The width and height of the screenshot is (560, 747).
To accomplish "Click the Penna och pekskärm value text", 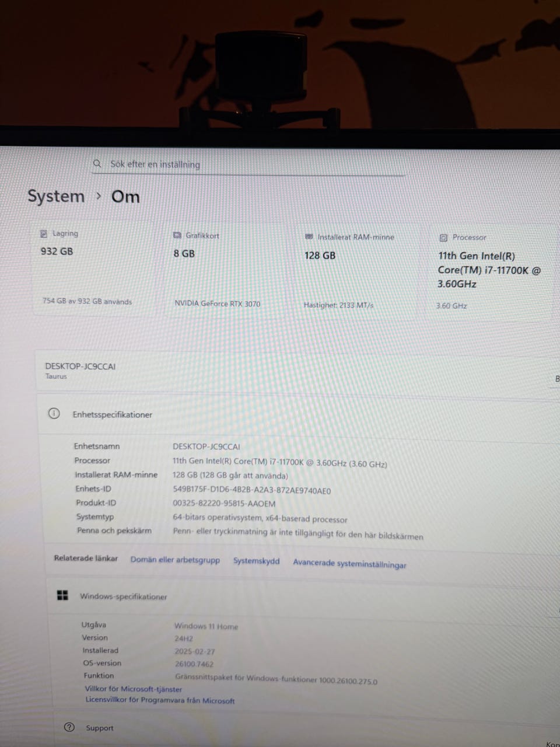I will [x=298, y=533].
